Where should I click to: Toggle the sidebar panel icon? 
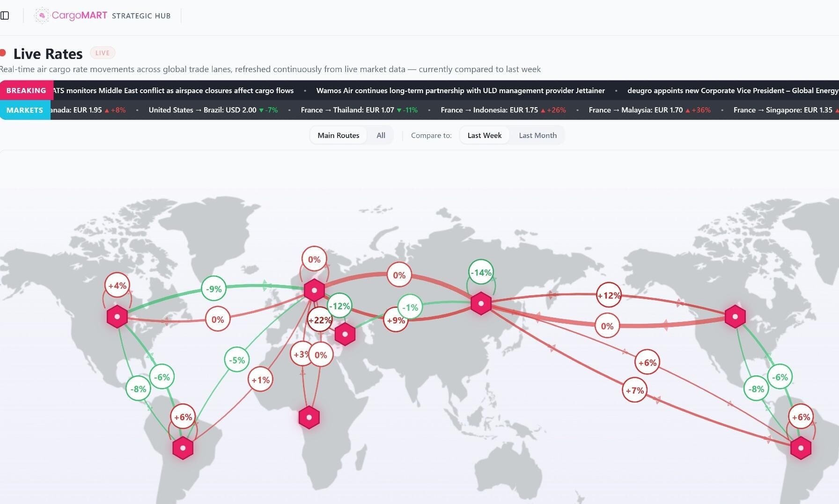[x=5, y=15]
